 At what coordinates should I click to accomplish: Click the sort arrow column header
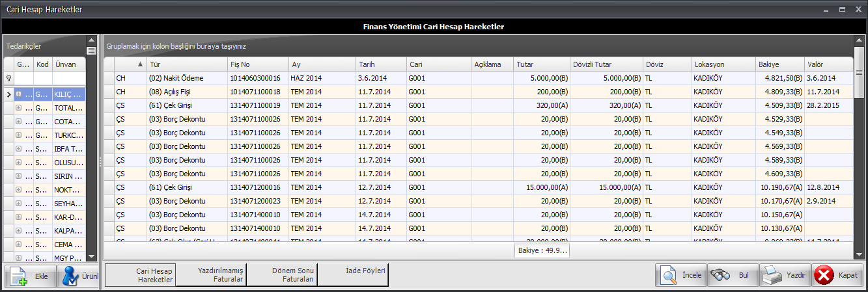[140, 64]
